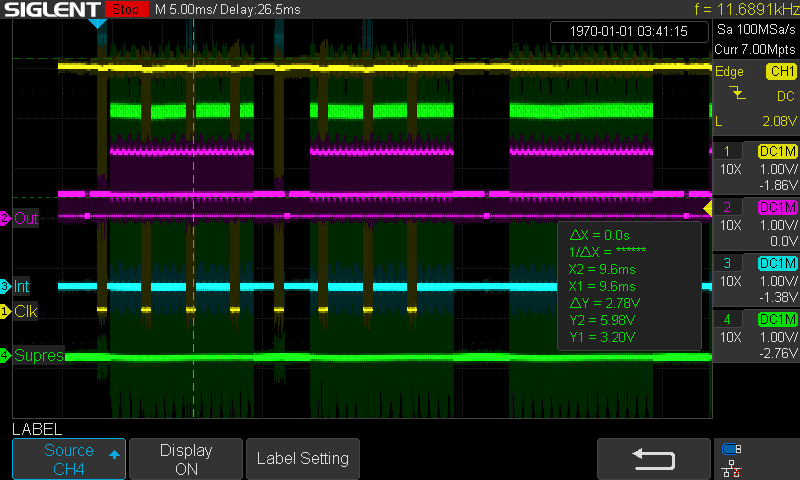
Task: Click the falling edge trigger slope icon
Action: 737,93
